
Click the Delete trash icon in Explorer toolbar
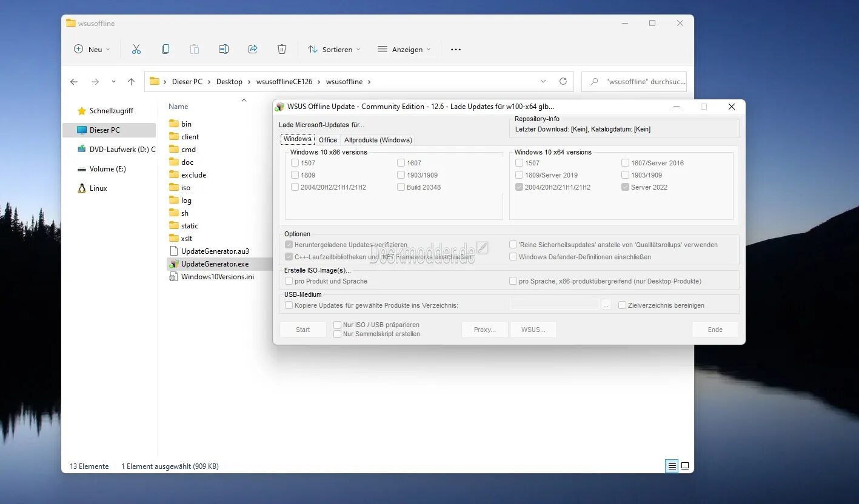click(282, 49)
